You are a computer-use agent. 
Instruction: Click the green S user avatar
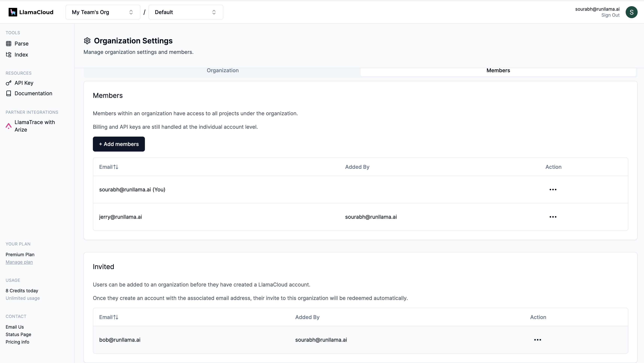[x=631, y=12]
